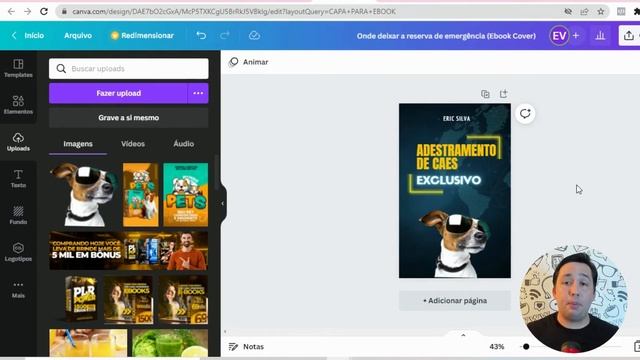Click Grave a si mesmo button
Viewport: 640px width, 360px height.
click(x=129, y=118)
